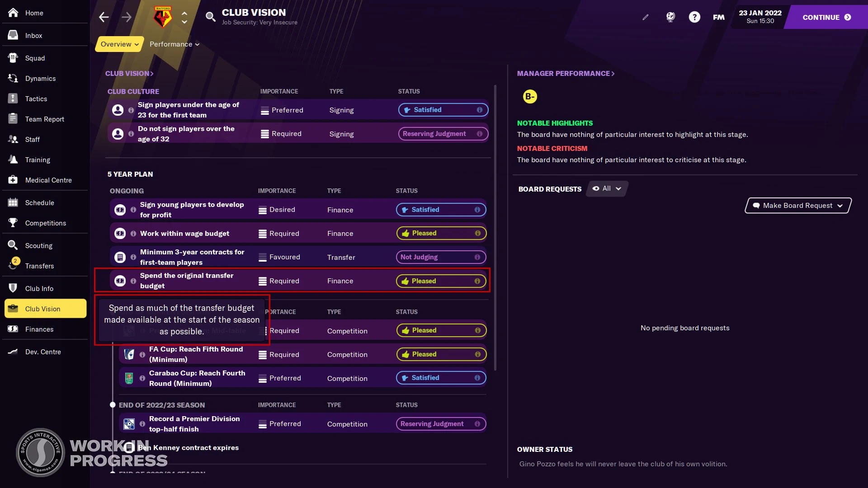The height and width of the screenshot is (488, 868).
Task: Click the search magnifier icon
Action: pyautogui.click(x=211, y=17)
